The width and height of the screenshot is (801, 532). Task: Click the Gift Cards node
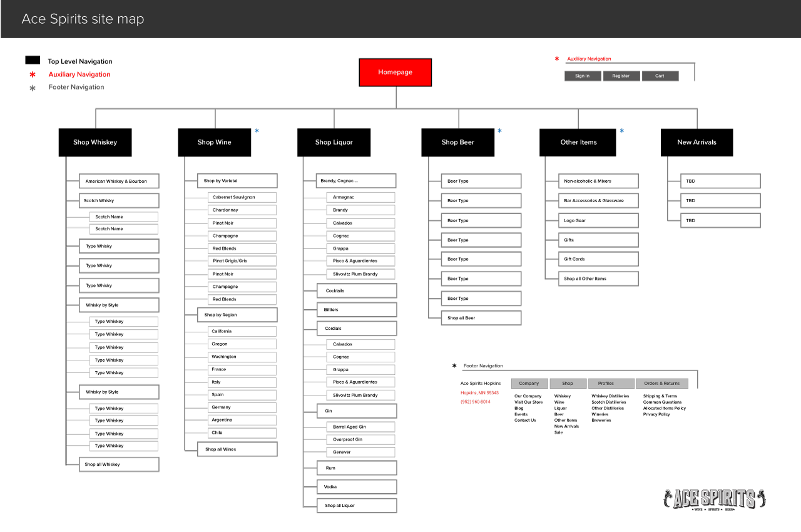[598, 259]
